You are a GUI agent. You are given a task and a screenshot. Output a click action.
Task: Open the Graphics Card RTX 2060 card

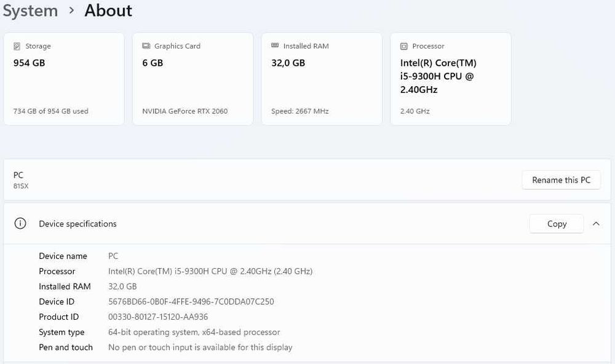tap(192, 80)
